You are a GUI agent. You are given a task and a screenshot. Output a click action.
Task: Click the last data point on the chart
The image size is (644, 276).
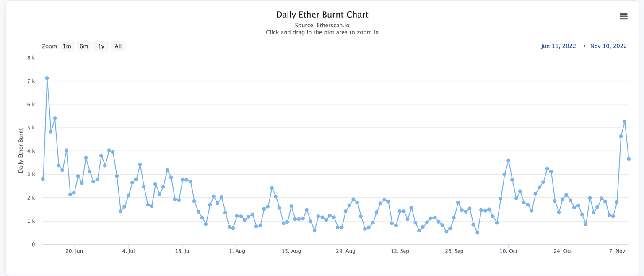click(628, 159)
